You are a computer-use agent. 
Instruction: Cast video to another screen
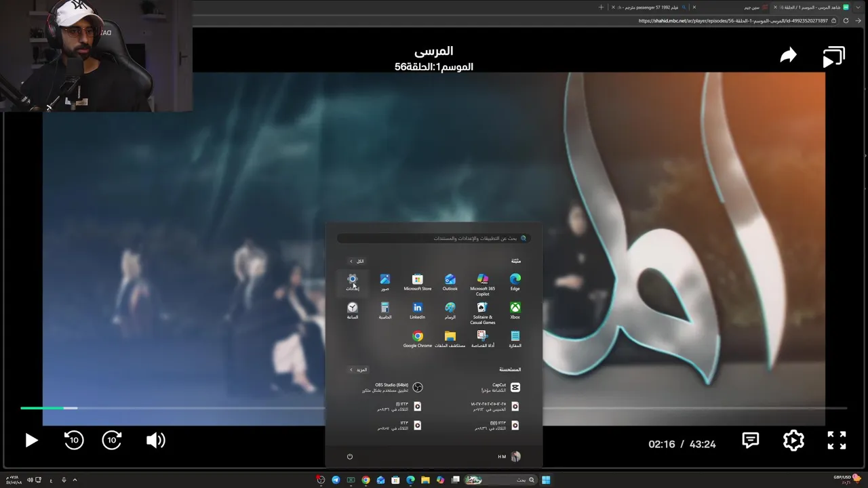(833, 57)
